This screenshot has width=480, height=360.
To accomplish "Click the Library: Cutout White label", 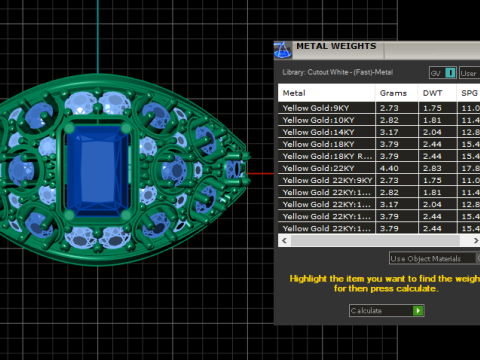I will [338, 72].
